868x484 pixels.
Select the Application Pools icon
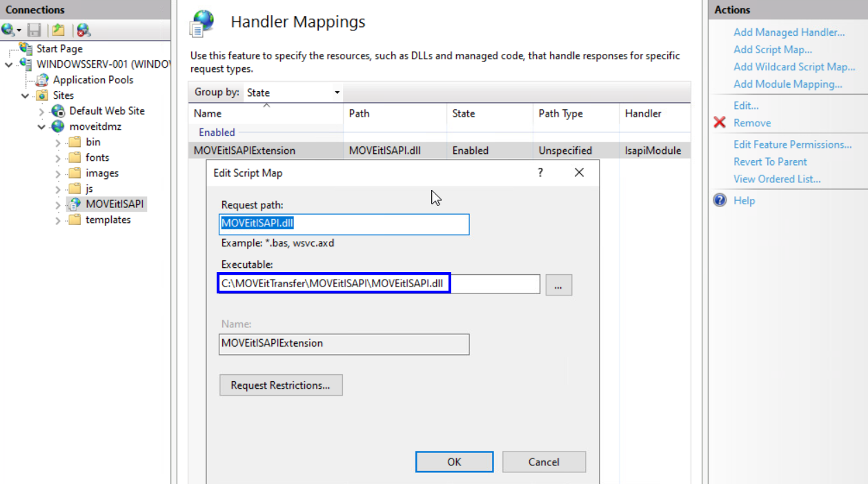click(43, 79)
